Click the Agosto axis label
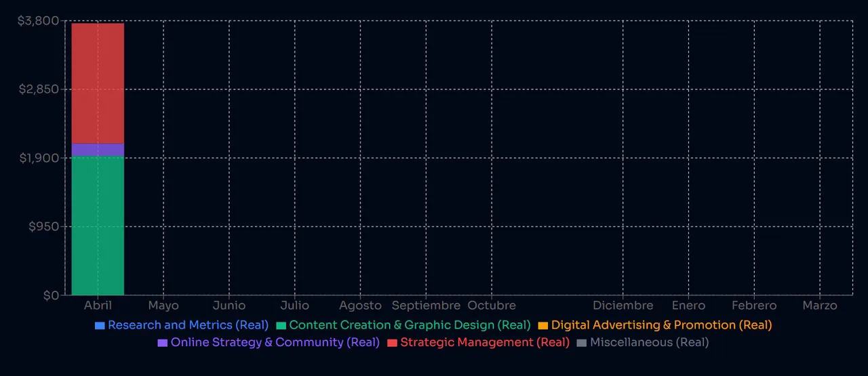 coord(361,306)
